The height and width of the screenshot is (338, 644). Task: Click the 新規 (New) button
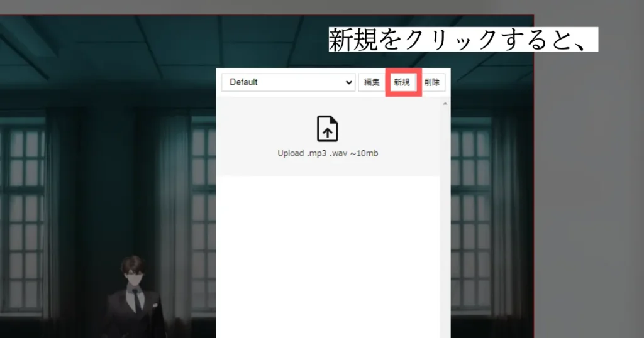tap(402, 82)
